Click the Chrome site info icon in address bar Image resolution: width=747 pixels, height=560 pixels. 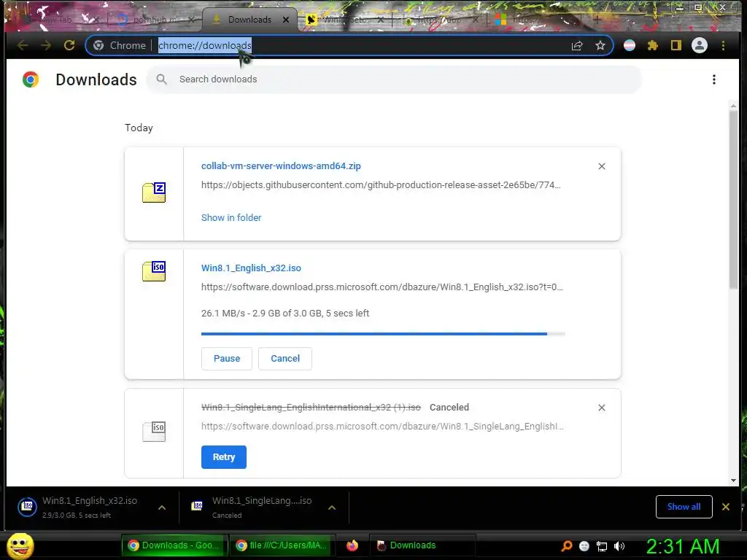coord(98,45)
